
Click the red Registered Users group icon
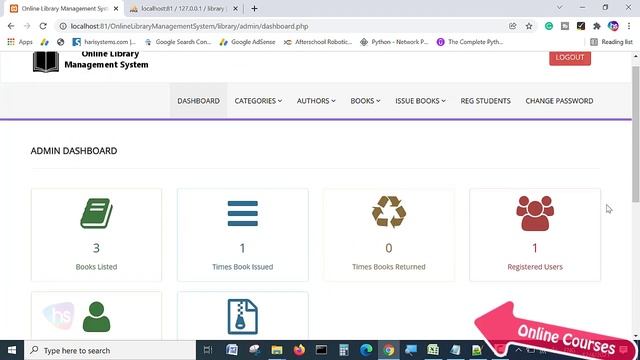pos(535,213)
